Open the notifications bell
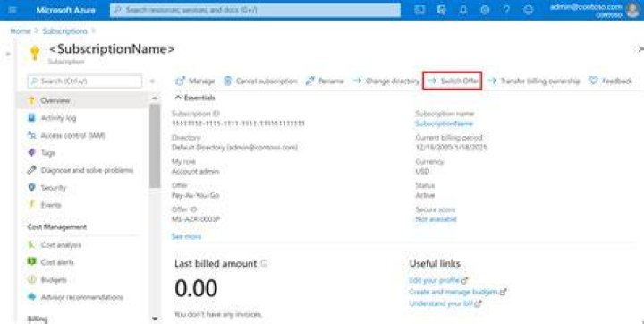The image size is (644, 324). pos(463,10)
